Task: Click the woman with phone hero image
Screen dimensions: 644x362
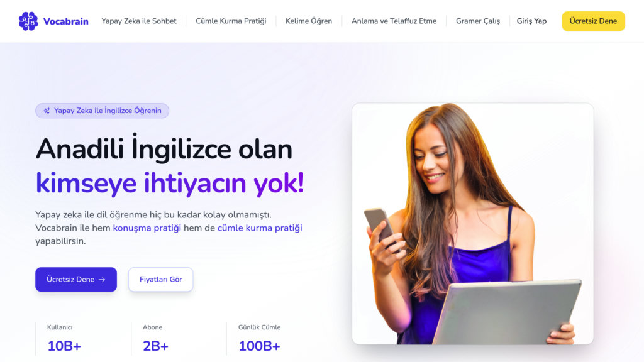Action: coord(473,224)
